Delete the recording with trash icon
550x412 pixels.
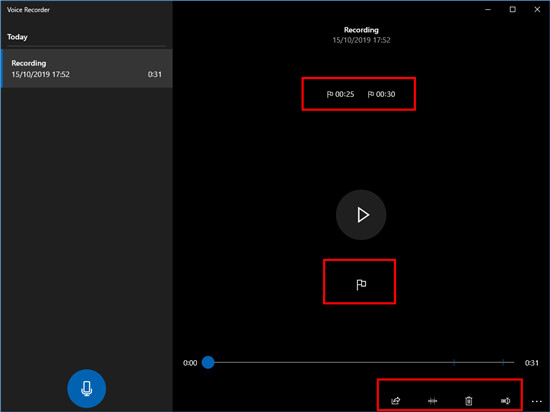tap(469, 400)
